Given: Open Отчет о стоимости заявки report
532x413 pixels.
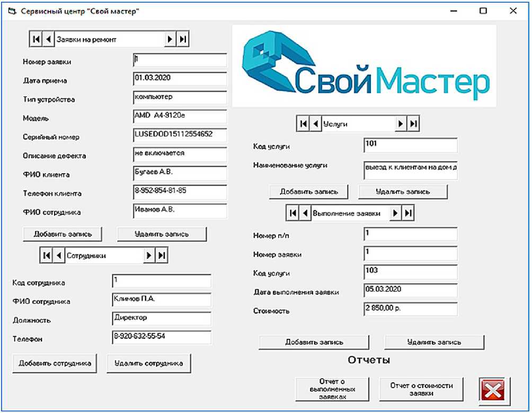Looking at the screenshot, I should click(421, 389).
